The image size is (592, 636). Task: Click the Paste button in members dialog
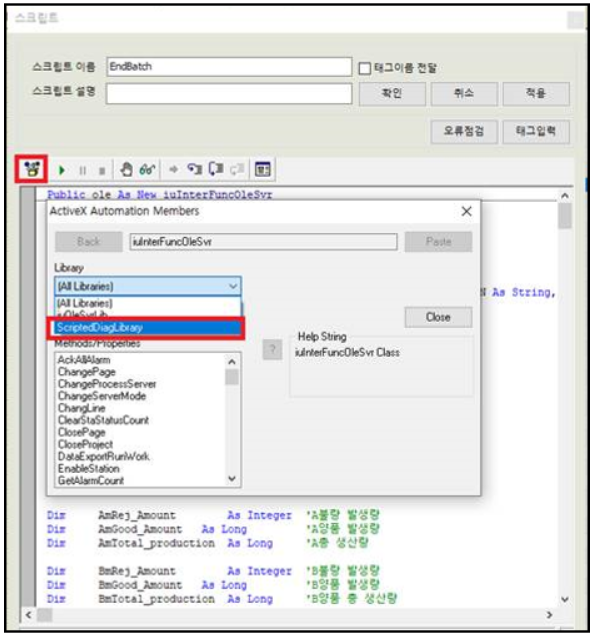click(438, 242)
